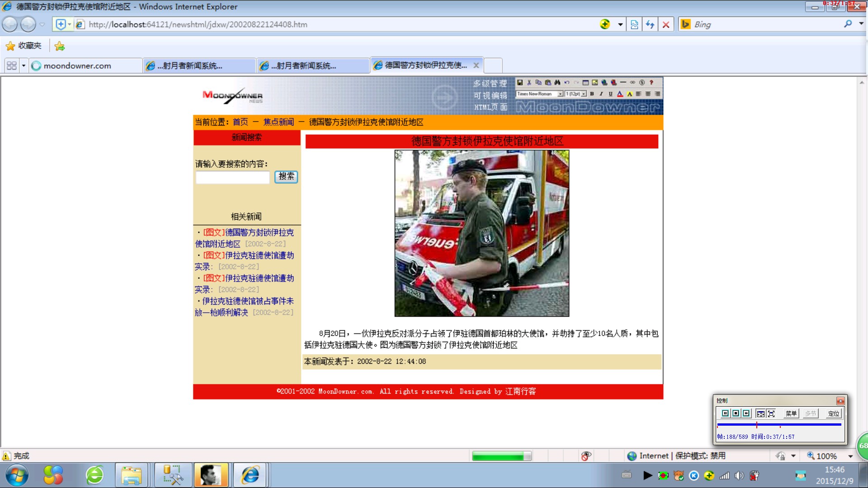Click the 江南行客 footer link
Screen dimensions: 868x488
(x=520, y=391)
